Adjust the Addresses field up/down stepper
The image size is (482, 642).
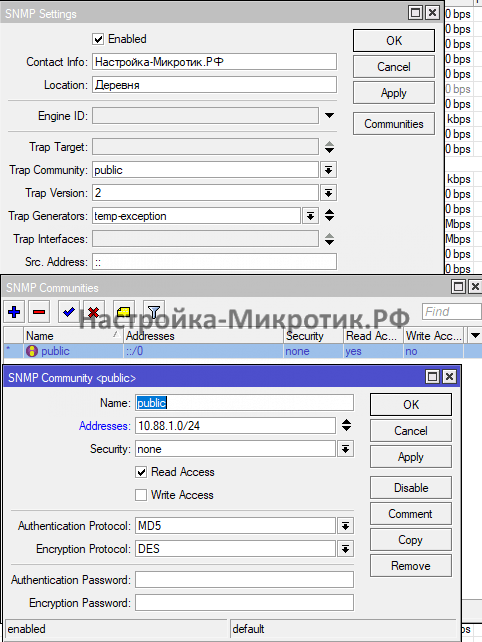346,425
